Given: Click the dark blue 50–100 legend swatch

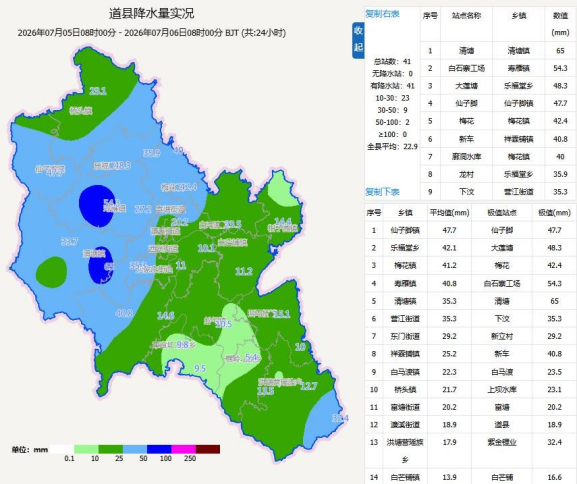Looking at the screenshot, I should coord(159,449).
